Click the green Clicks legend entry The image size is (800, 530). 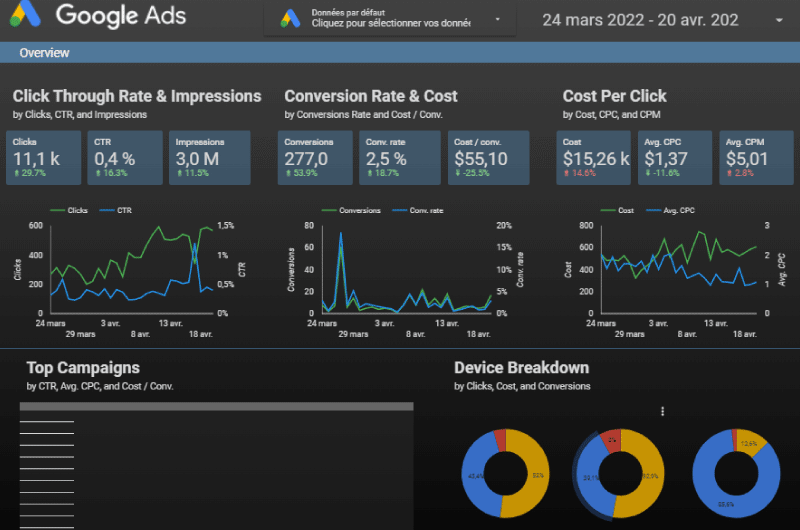tap(69, 210)
